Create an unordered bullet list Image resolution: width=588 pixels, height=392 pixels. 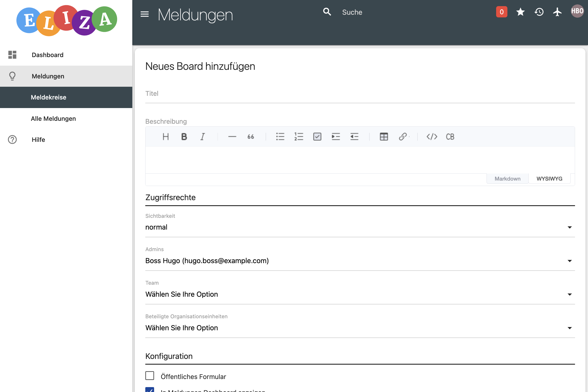pyautogui.click(x=280, y=137)
